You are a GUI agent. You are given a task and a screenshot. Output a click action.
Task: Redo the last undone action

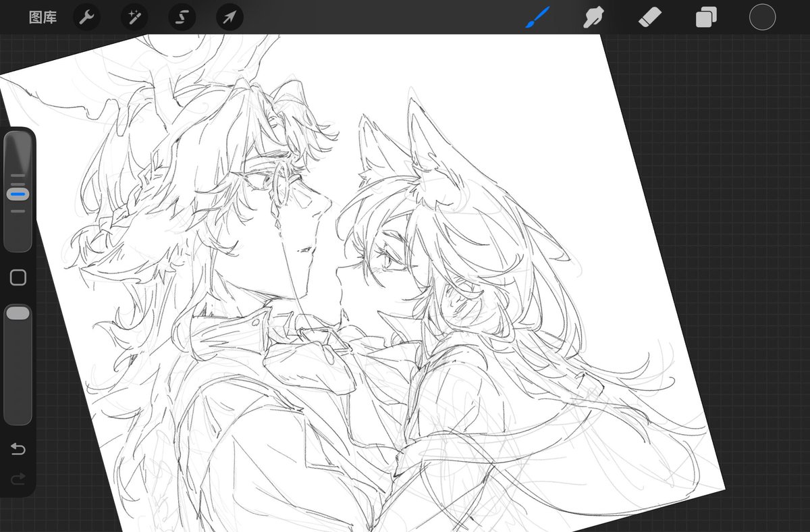[18, 479]
